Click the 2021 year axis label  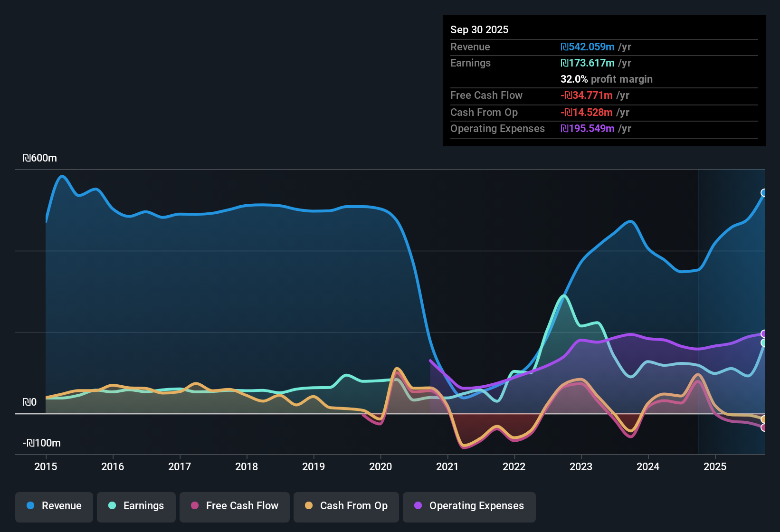pos(447,467)
